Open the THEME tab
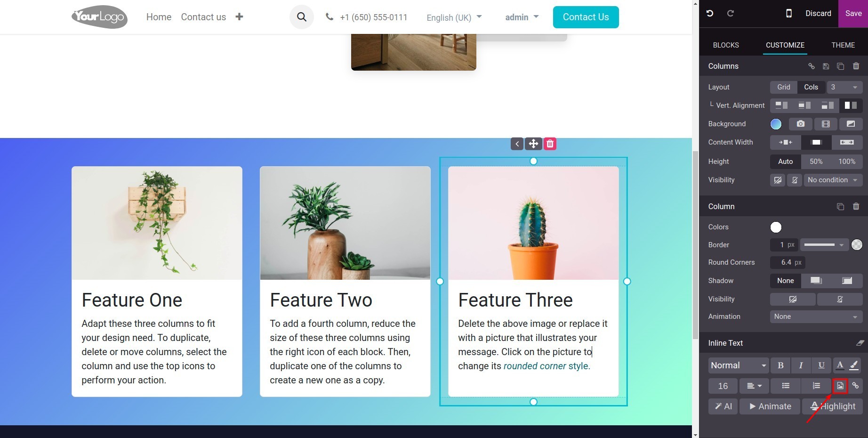Screen dimensions: 868x438 pyautogui.click(x=843, y=45)
